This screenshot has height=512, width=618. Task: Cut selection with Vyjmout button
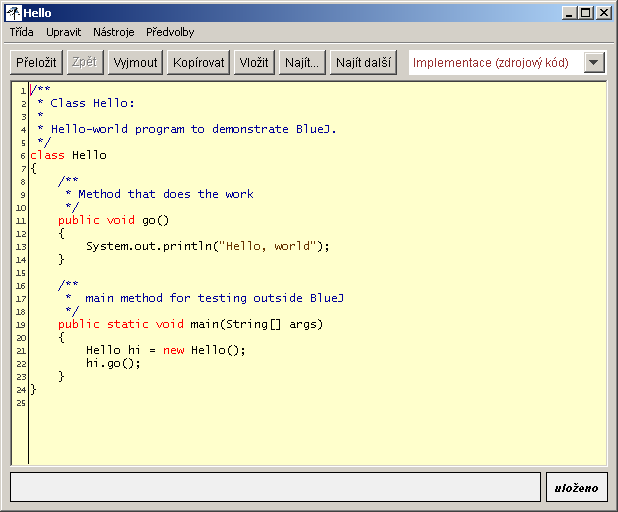tap(135, 62)
